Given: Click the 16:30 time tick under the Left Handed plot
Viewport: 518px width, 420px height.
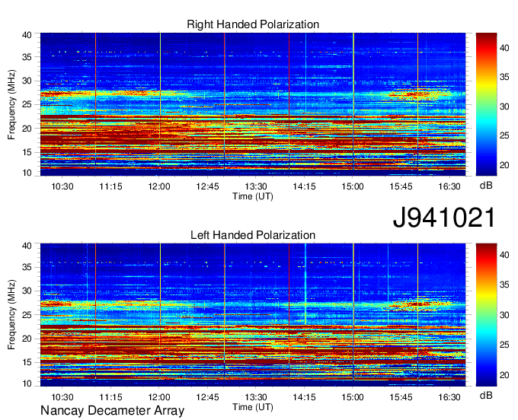Looking at the screenshot, I should pos(449,397).
